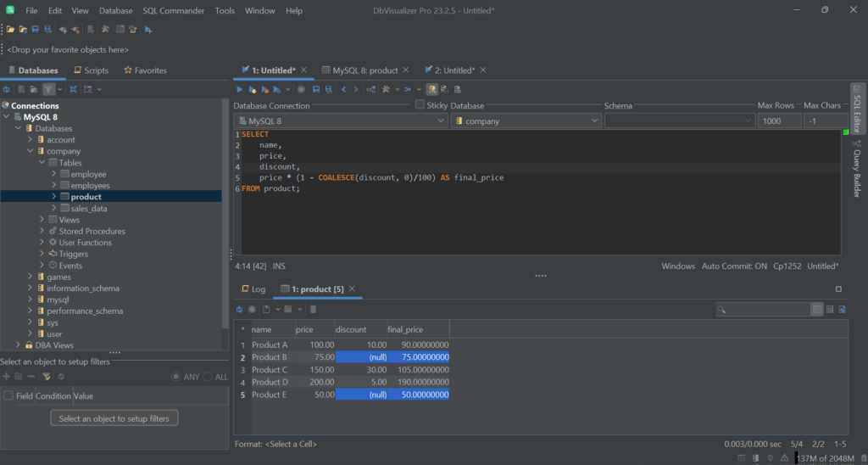The image size is (868, 465).
Task: Expand the Views tree node
Action: [42, 220]
